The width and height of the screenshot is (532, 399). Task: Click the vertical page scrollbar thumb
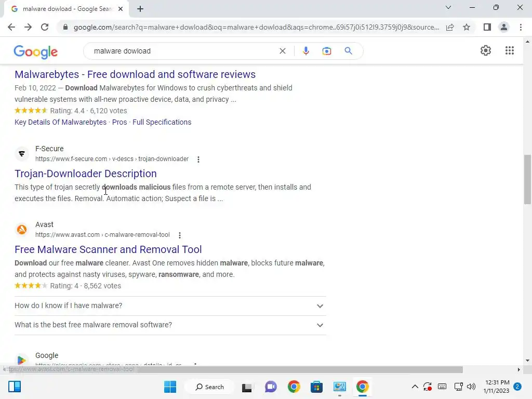click(x=527, y=179)
